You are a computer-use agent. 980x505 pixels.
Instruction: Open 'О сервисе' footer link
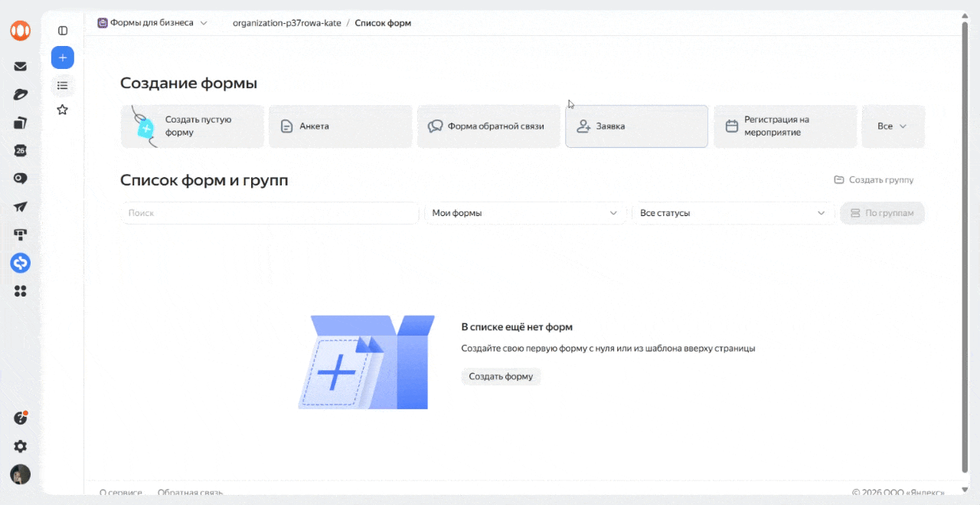pyautogui.click(x=121, y=492)
